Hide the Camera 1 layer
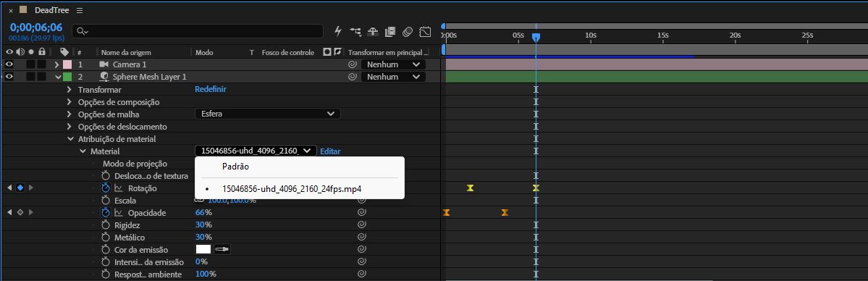This screenshot has height=281, width=868. (x=9, y=64)
